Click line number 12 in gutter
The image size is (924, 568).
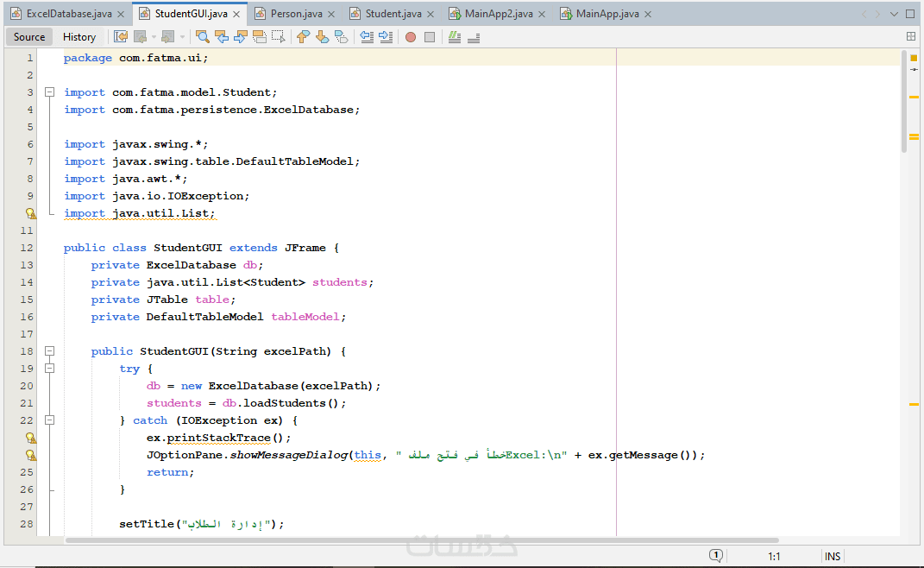27,248
